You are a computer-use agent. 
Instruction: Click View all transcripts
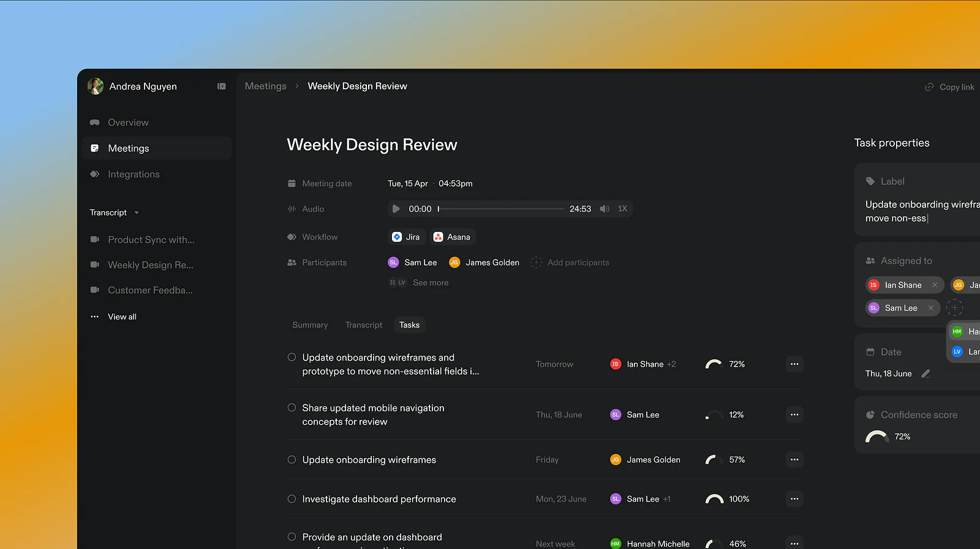click(122, 316)
